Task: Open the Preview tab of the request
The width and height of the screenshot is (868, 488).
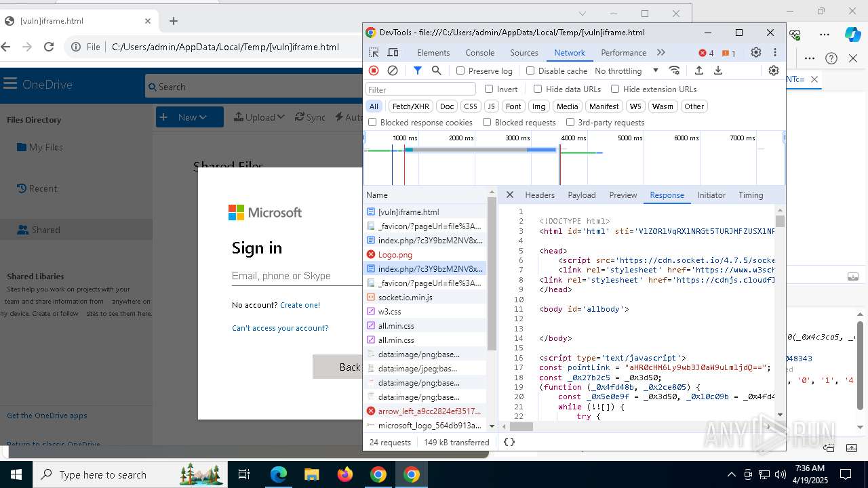Action: 623,195
